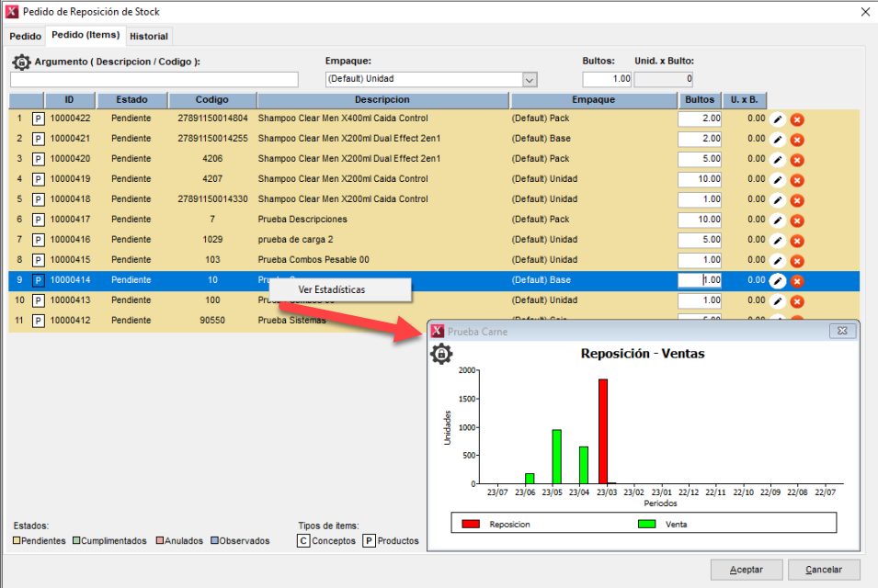Click the Bultos quantity field at top
878x588 pixels.
click(x=607, y=79)
